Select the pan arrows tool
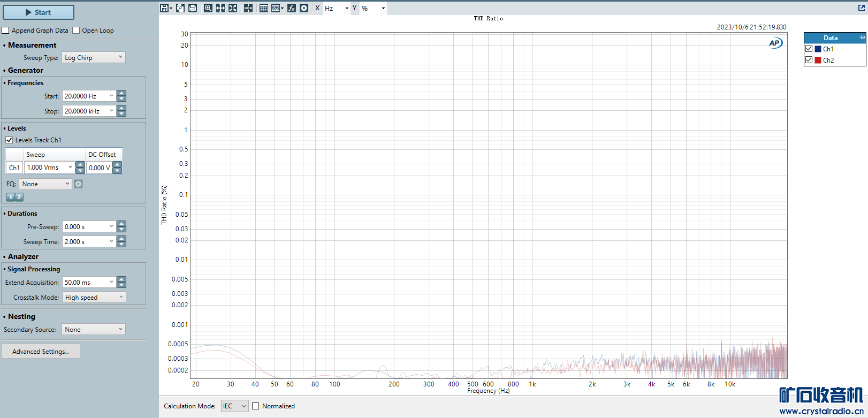 click(220, 8)
